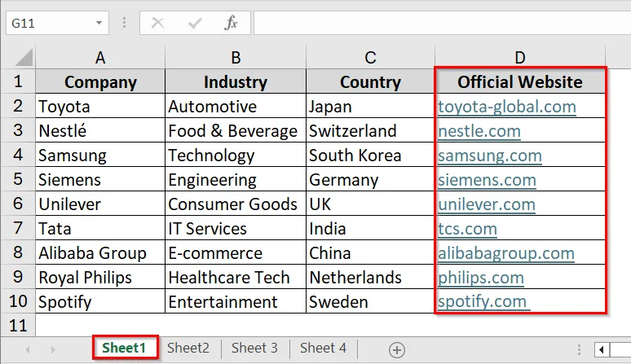The image size is (631, 364).
Task: Select the Spotify company cell
Action: (x=100, y=301)
